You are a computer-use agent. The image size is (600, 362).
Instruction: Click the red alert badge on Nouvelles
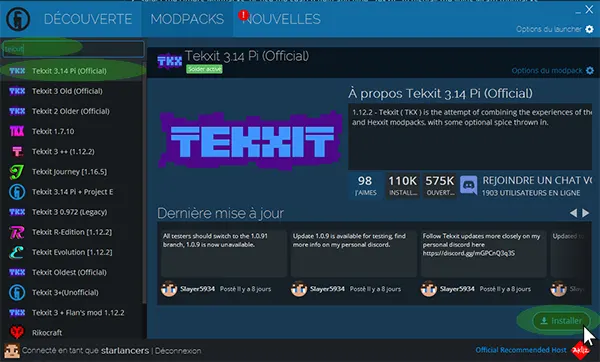click(243, 15)
